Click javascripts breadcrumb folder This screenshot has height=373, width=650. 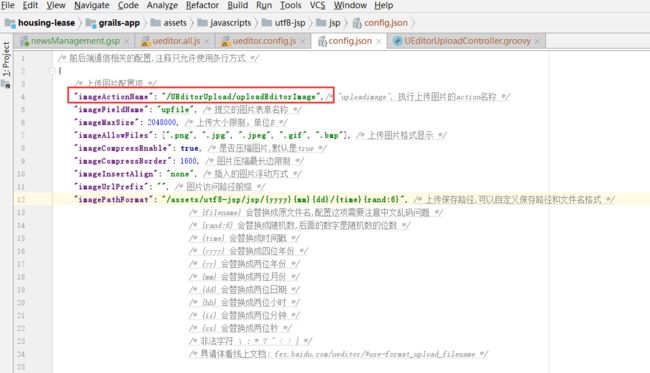(x=230, y=23)
